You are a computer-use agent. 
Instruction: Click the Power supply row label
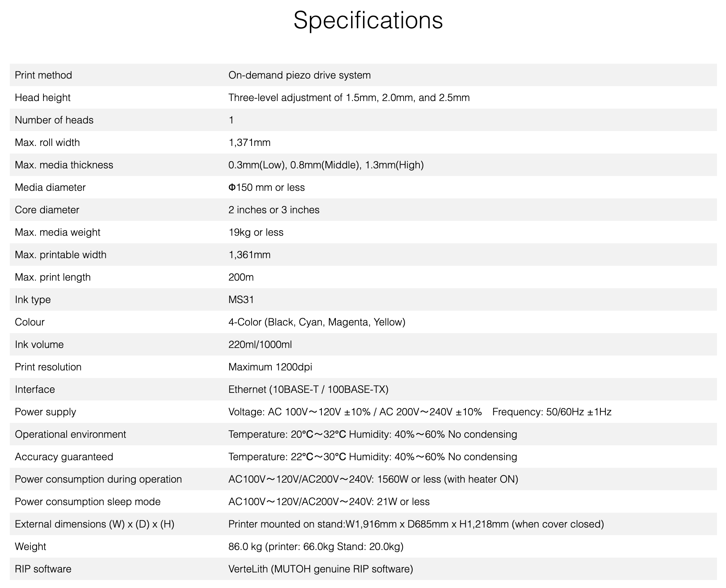tap(45, 412)
